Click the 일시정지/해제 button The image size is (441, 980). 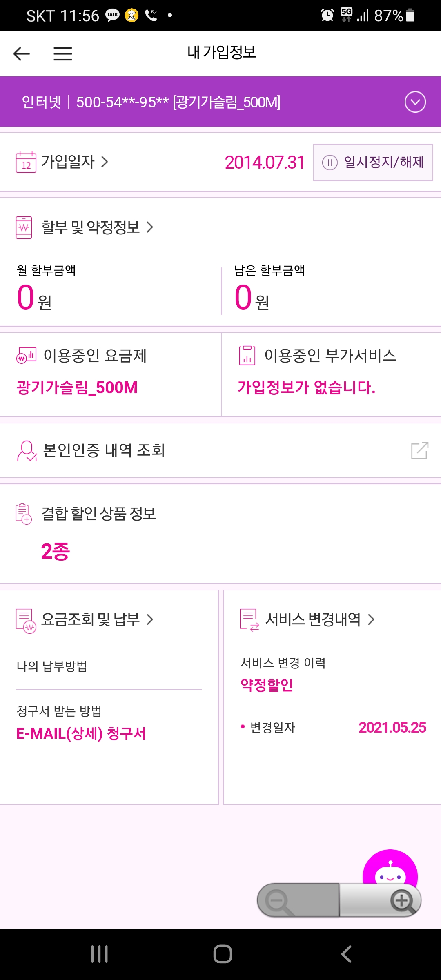373,163
